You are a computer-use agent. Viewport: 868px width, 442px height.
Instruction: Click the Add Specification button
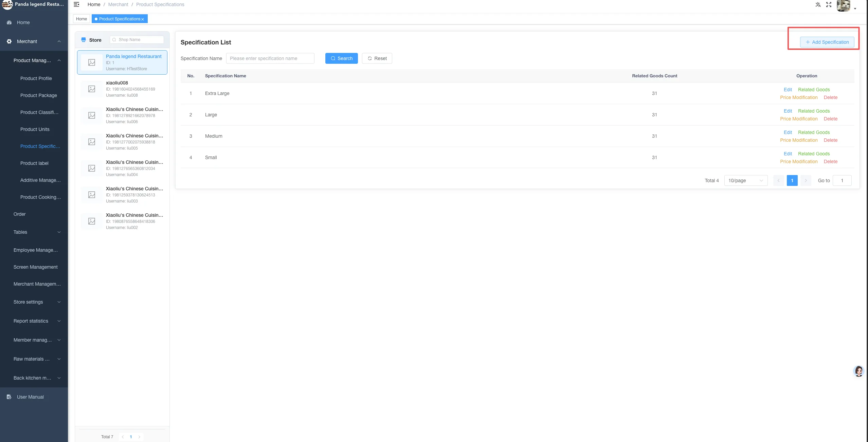point(827,42)
